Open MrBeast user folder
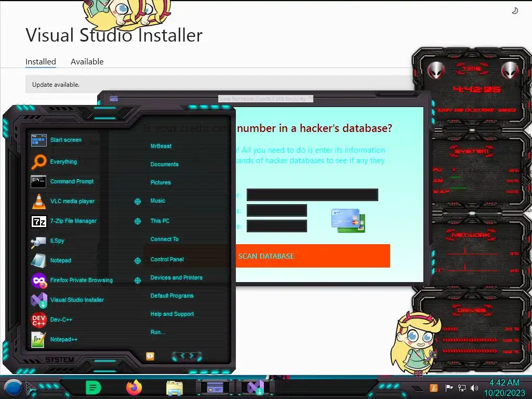 point(161,146)
